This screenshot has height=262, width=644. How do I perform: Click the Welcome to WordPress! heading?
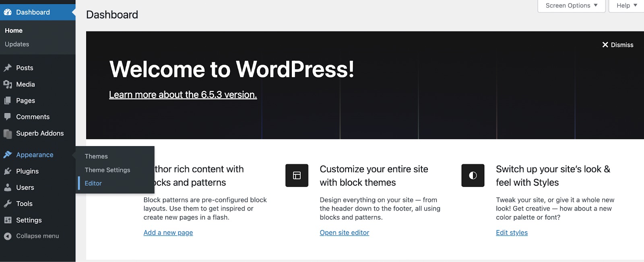232,69
